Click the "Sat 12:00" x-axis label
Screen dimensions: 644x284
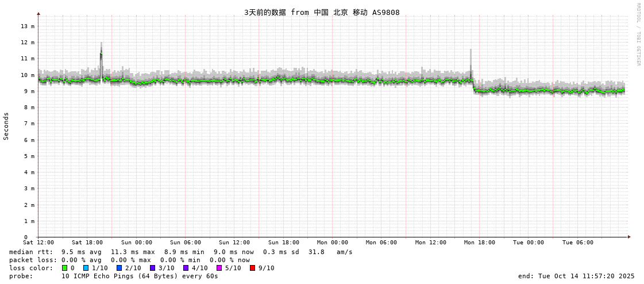tap(38, 243)
